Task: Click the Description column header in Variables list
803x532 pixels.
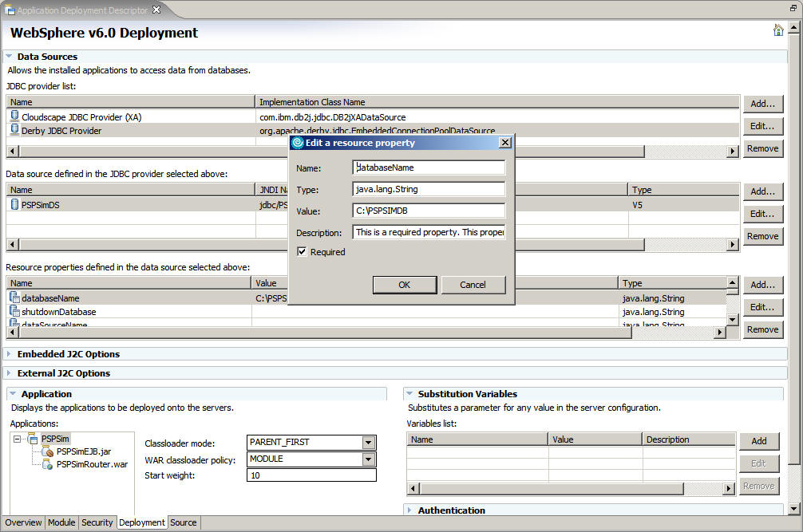Action: pyautogui.click(x=690, y=439)
